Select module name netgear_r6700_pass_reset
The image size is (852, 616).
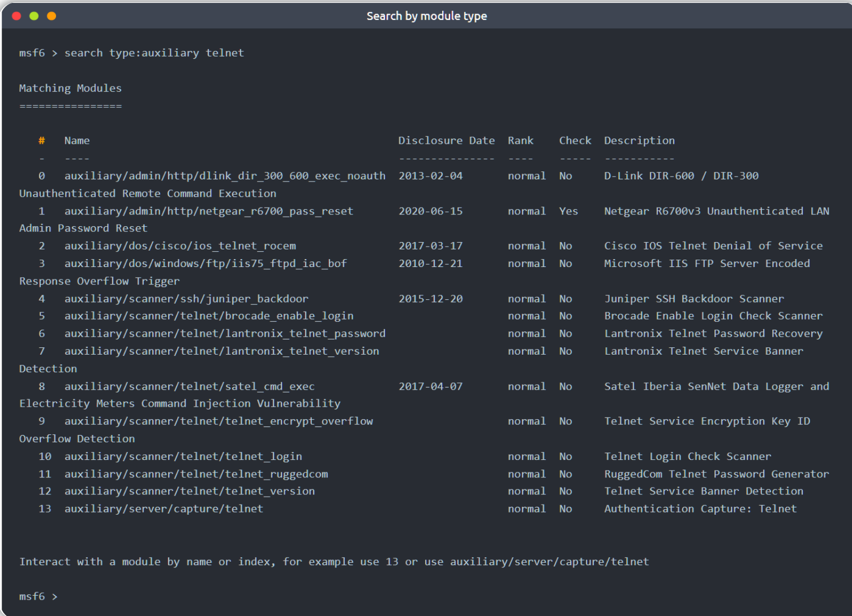(x=208, y=211)
